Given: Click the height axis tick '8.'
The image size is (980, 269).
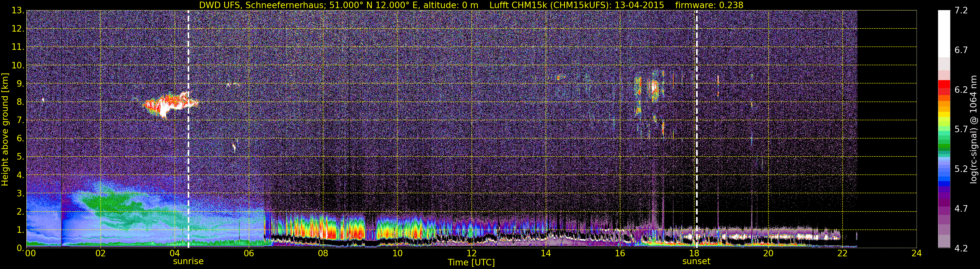Looking at the screenshot, I should pos(20,102).
